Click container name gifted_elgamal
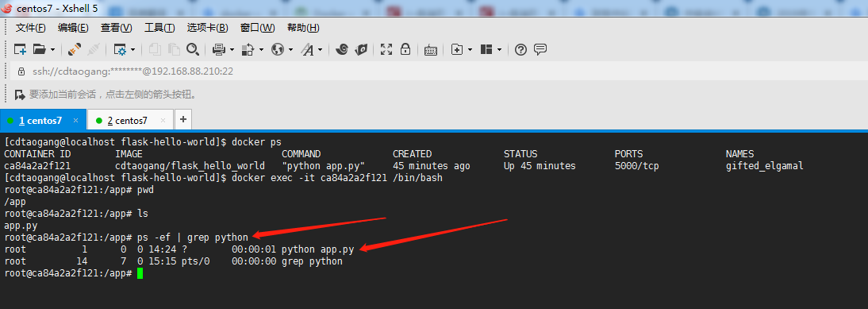Image resolution: width=868 pixels, height=309 pixels. (x=765, y=166)
